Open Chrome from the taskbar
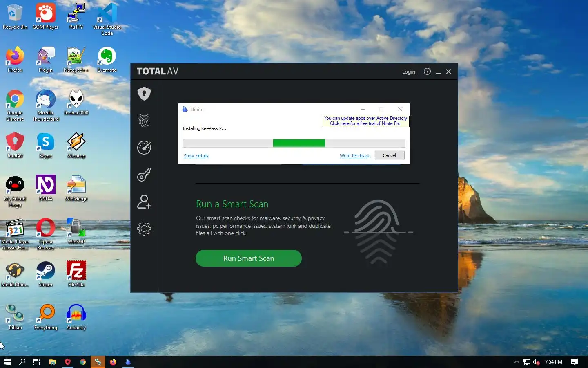Screen dimensions: 588x368 click(83, 362)
